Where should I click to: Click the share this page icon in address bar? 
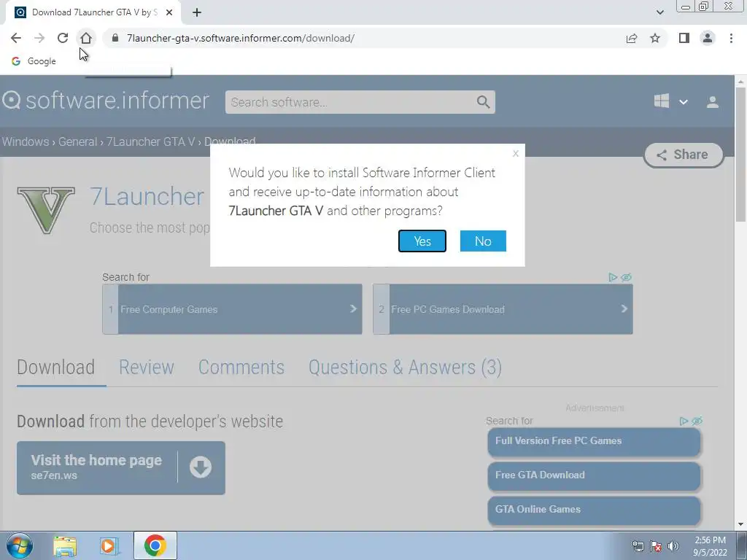pos(632,38)
